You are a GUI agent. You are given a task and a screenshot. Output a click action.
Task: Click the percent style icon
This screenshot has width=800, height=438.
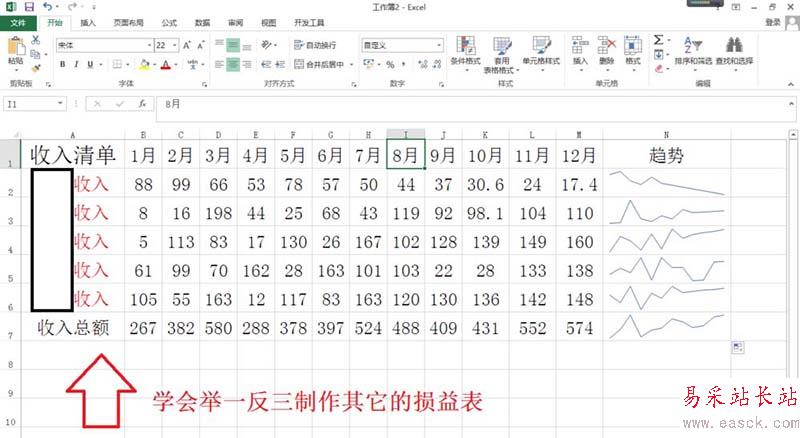click(x=390, y=64)
